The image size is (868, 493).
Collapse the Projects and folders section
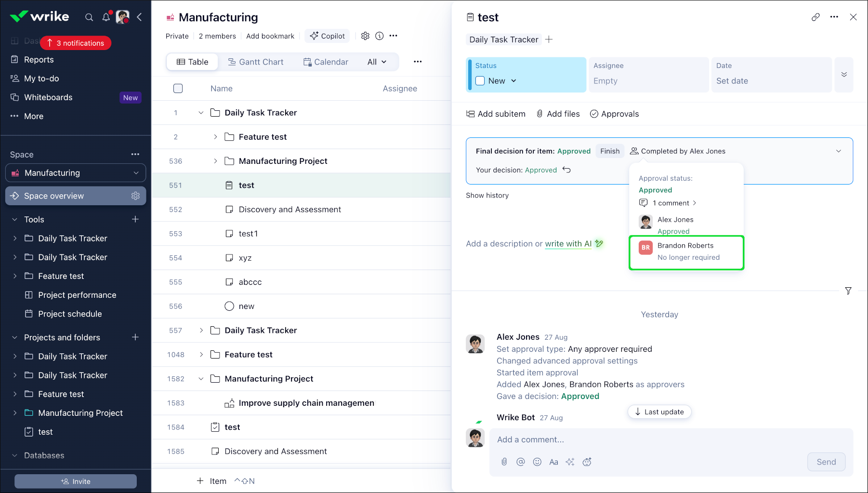14,337
